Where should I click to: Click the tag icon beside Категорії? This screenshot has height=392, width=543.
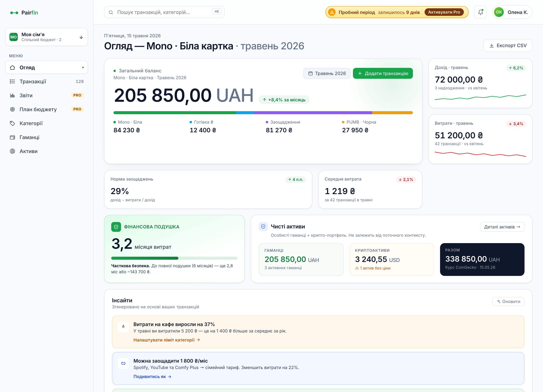[12, 123]
